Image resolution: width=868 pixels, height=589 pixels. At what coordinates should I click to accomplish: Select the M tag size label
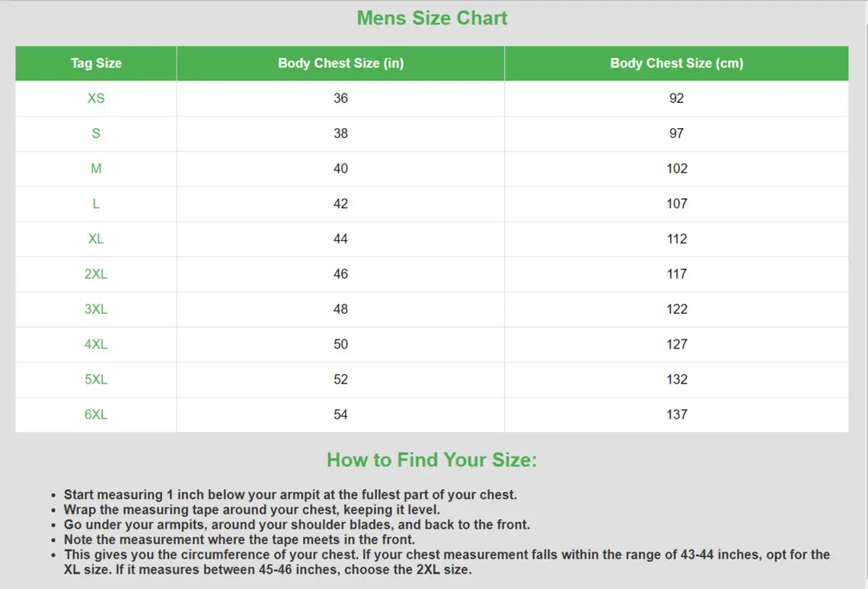(x=96, y=168)
